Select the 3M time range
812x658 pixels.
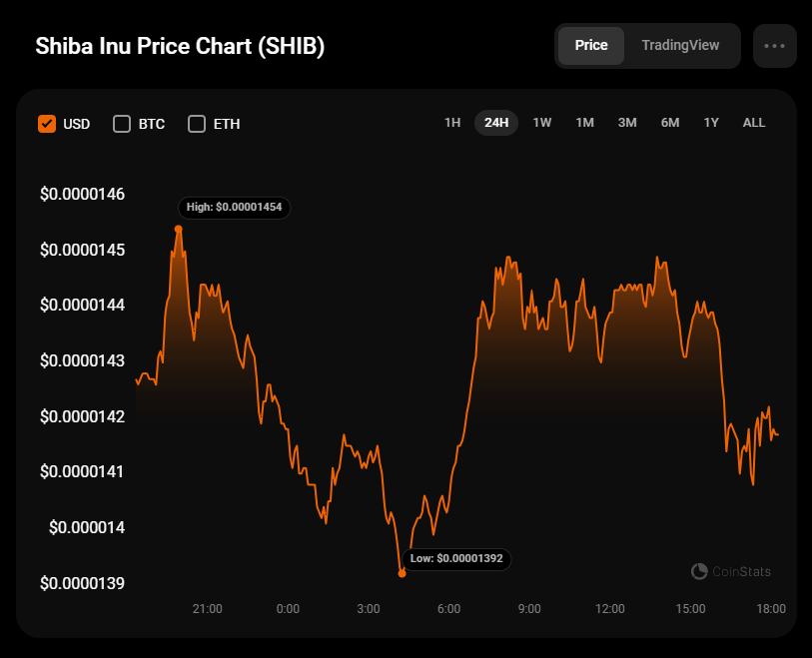pos(627,123)
